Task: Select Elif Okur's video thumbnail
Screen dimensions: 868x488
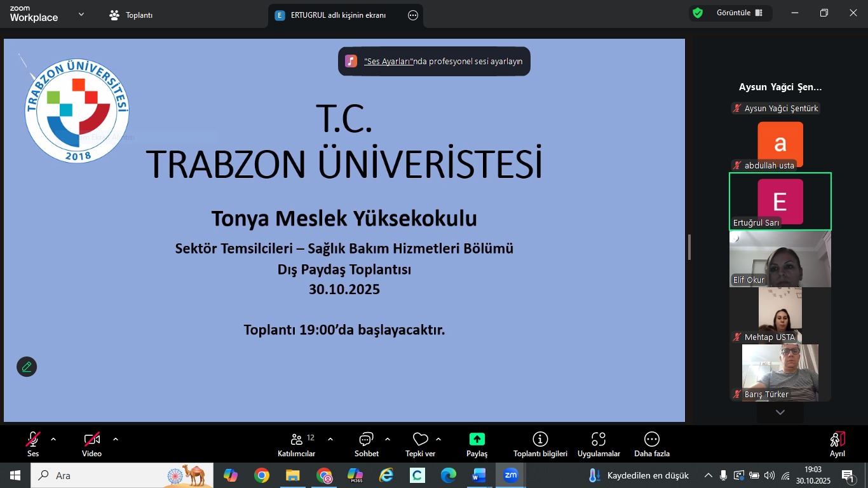Action: (x=780, y=259)
